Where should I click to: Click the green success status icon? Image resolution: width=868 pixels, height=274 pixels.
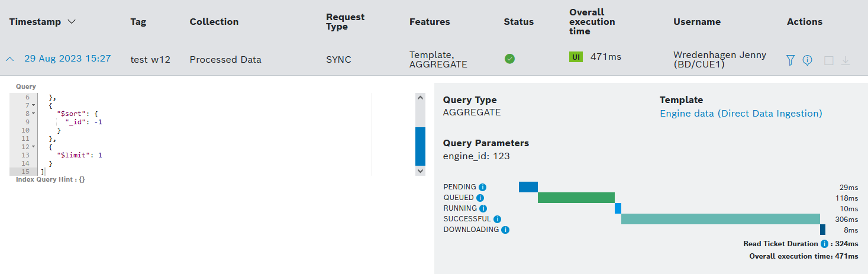pyautogui.click(x=509, y=59)
